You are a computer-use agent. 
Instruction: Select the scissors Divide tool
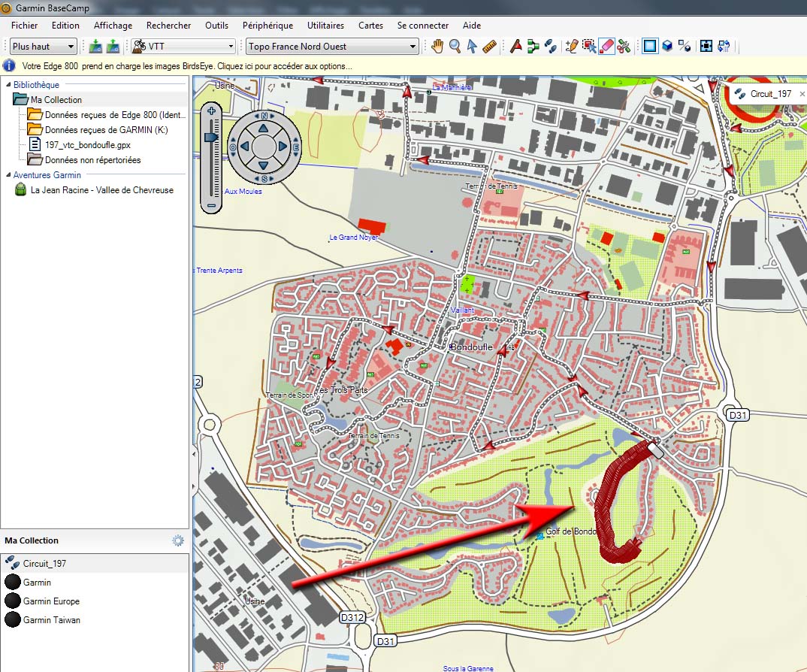[624, 47]
